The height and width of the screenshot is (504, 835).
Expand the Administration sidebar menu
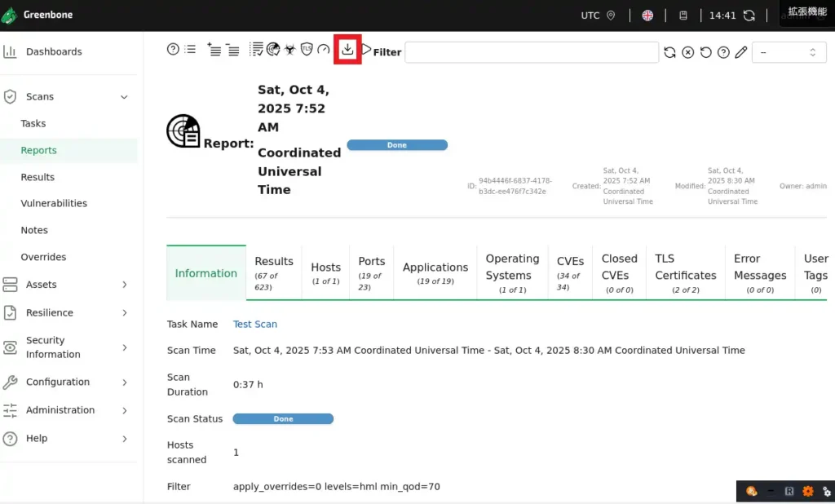[124, 410]
